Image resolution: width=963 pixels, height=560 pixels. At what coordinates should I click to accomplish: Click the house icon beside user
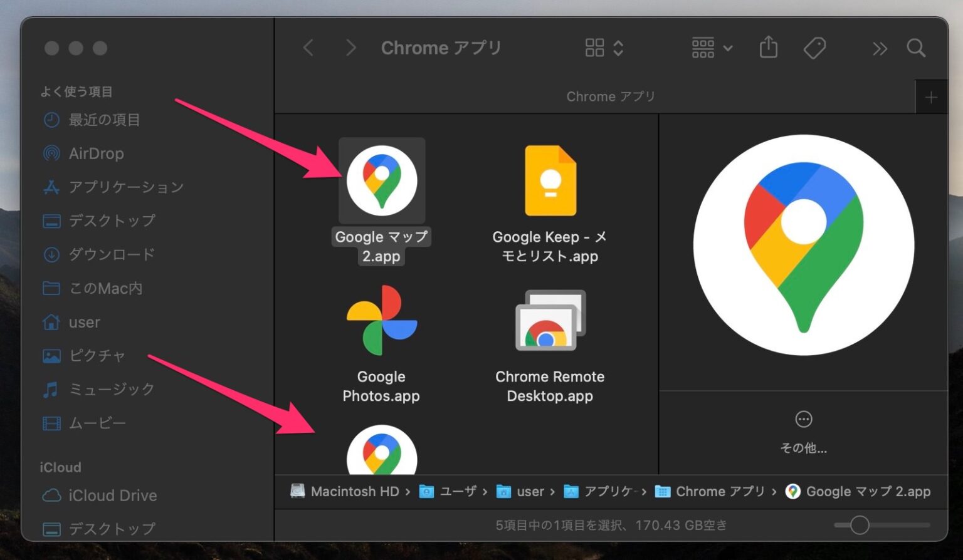51,322
